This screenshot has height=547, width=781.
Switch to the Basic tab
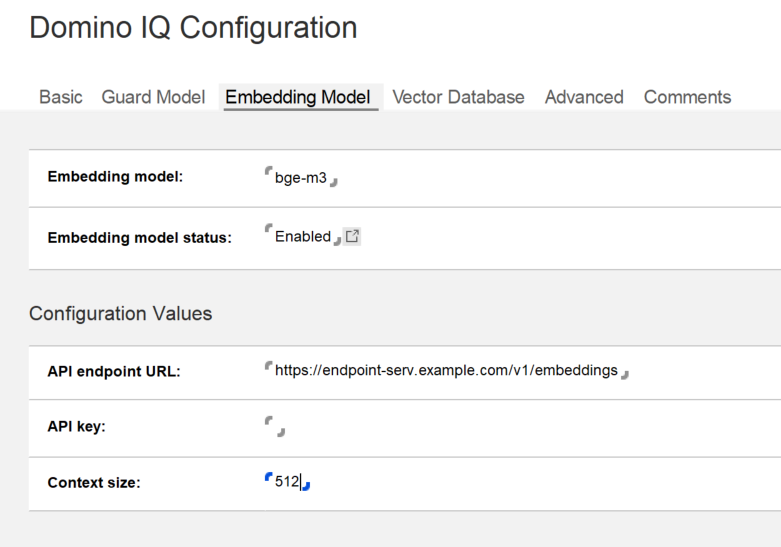point(61,97)
